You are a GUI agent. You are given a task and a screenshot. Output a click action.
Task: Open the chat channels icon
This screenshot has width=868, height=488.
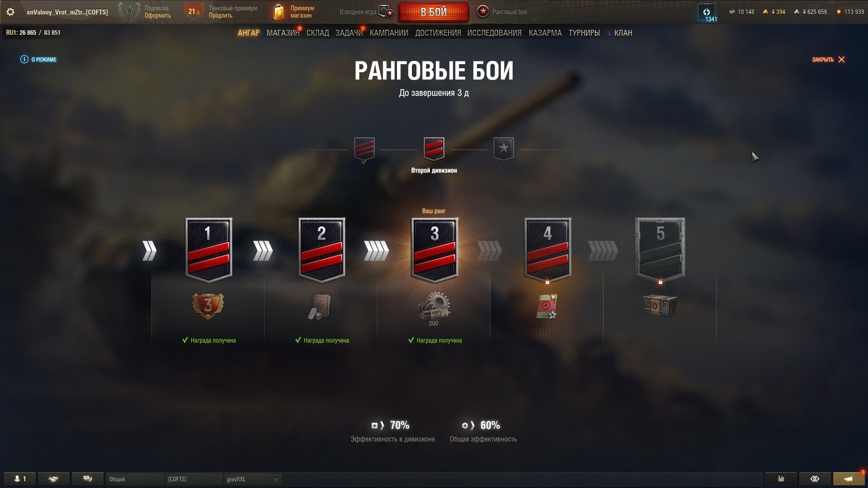pyautogui.click(x=88, y=479)
